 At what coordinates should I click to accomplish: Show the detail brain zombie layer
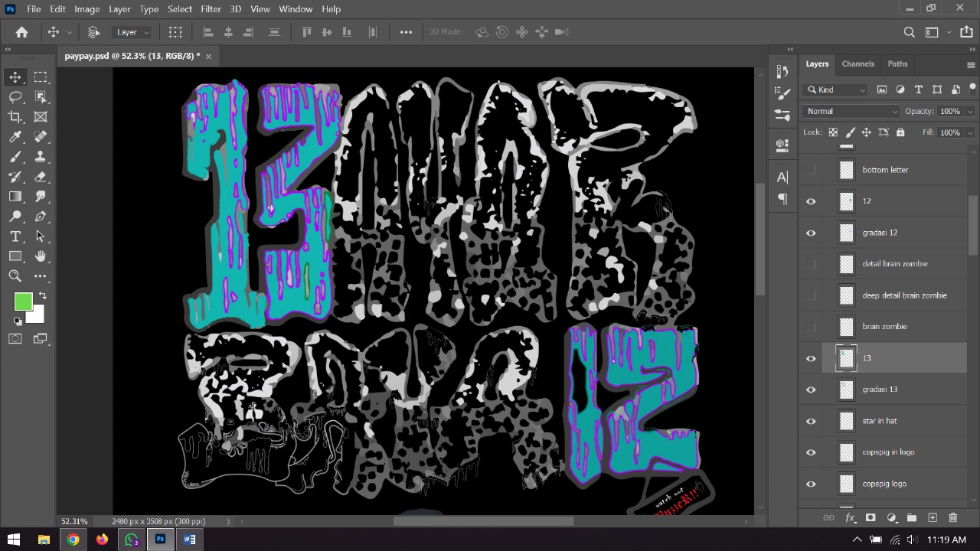[x=811, y=264]
